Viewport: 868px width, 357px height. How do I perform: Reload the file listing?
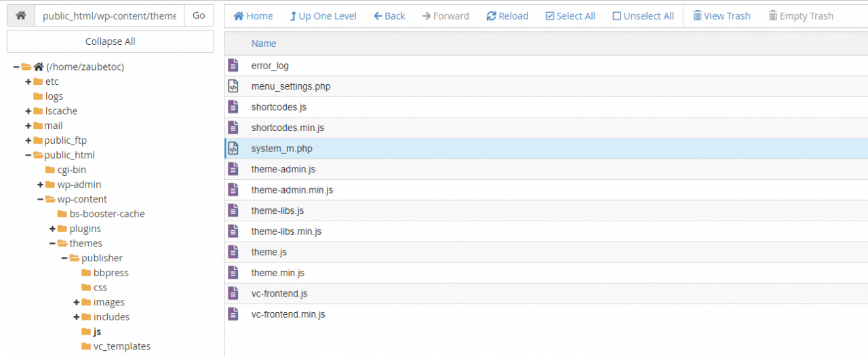point(507,16)
